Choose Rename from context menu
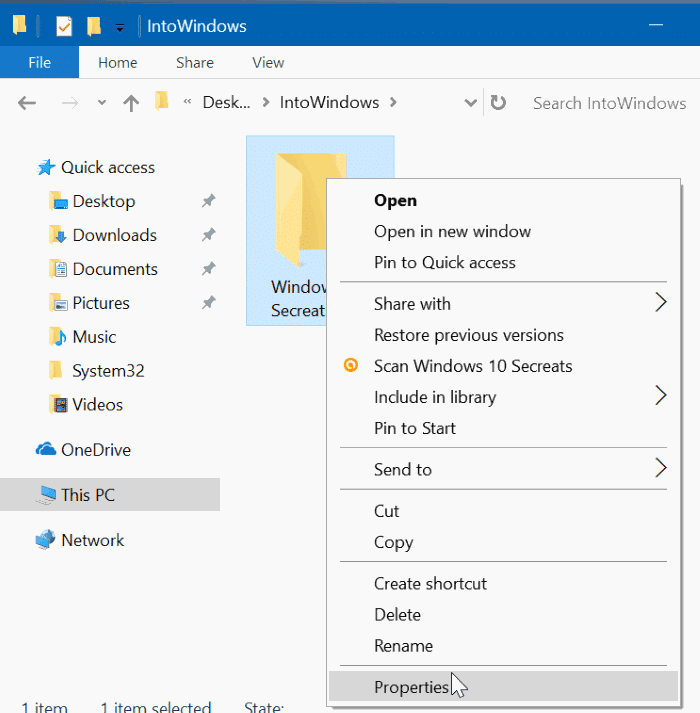The width and height of the screenshot is (700, 713). (x=403, y=646)
